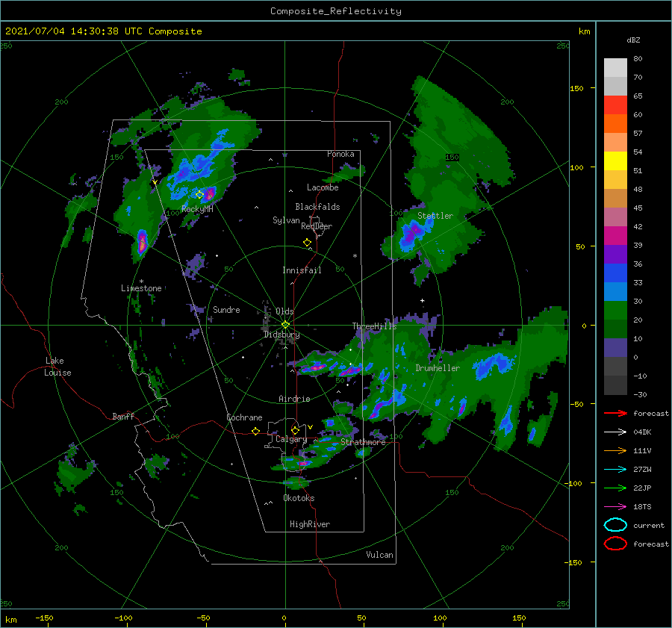Click the Cochrane town label
The height and width of the screenshot is (628, 672).
(244, 417)
